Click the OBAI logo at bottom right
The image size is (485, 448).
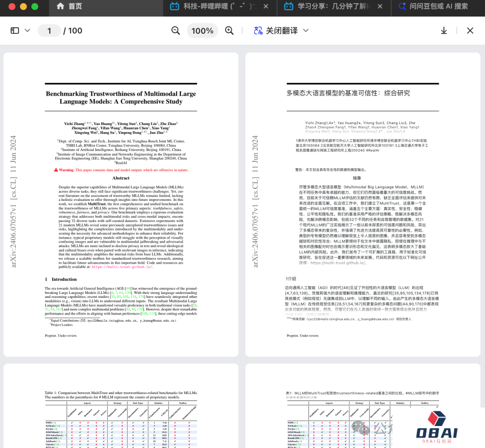(x=436, y=427)
